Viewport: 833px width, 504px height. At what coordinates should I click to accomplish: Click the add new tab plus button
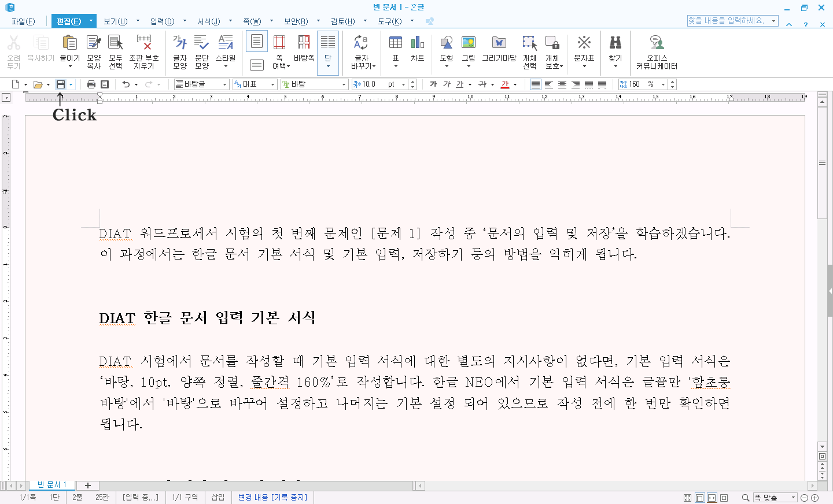pyautogui.click(x=88, y=486)
